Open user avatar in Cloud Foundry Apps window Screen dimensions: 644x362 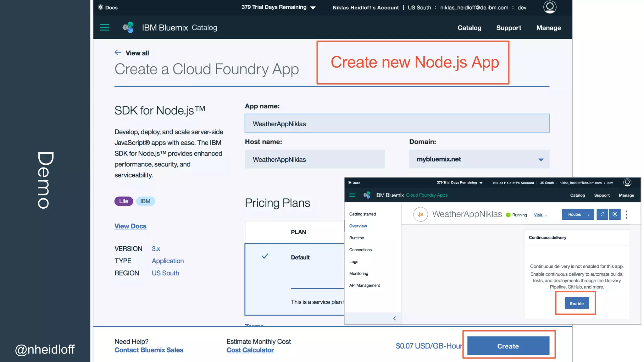coord(627,182)
